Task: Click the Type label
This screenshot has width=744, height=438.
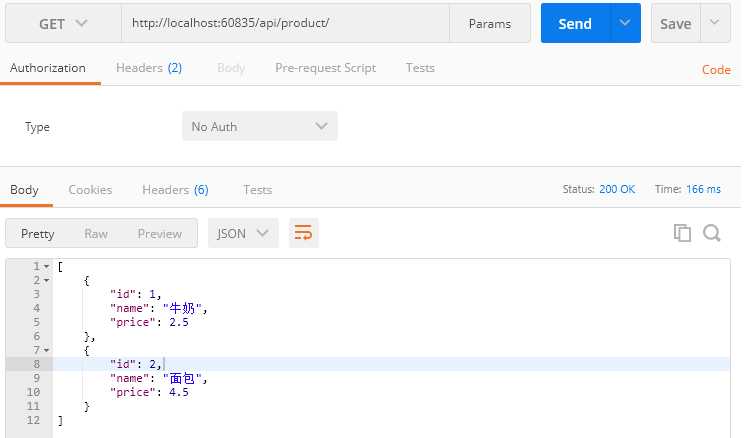Action: (x=37, y=127)
